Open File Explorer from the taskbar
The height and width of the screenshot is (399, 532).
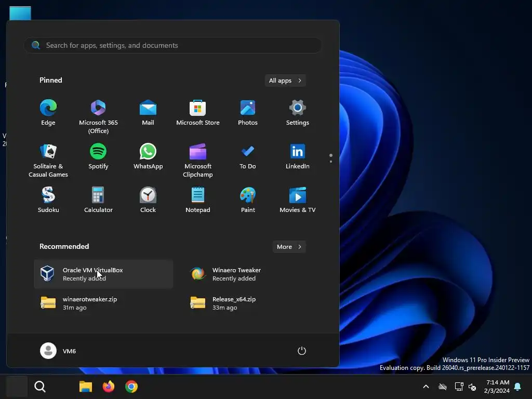point(86,387)
